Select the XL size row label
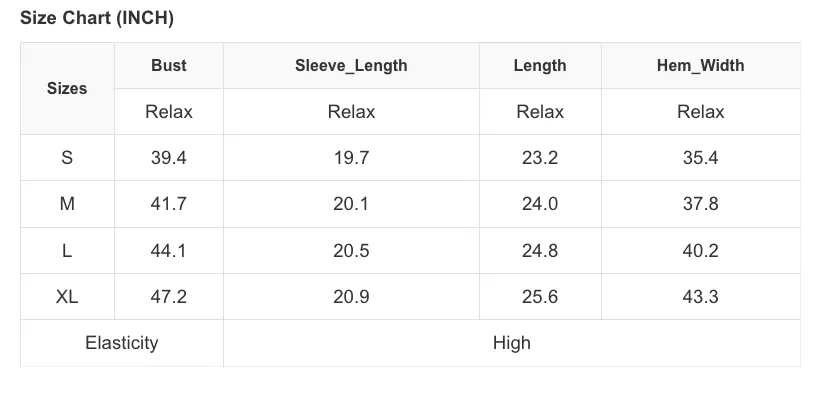This screenshot has height=398, width=834. coord(67,296)
